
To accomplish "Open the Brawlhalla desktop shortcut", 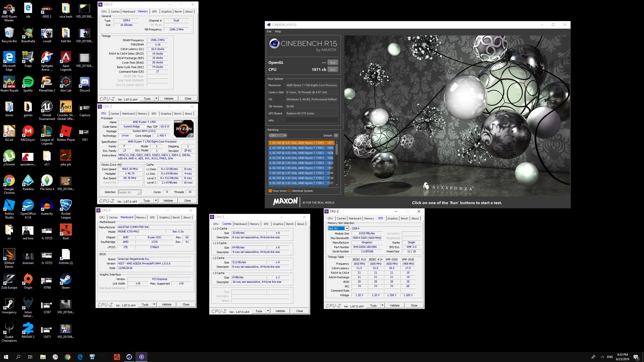I will [28, 35].
